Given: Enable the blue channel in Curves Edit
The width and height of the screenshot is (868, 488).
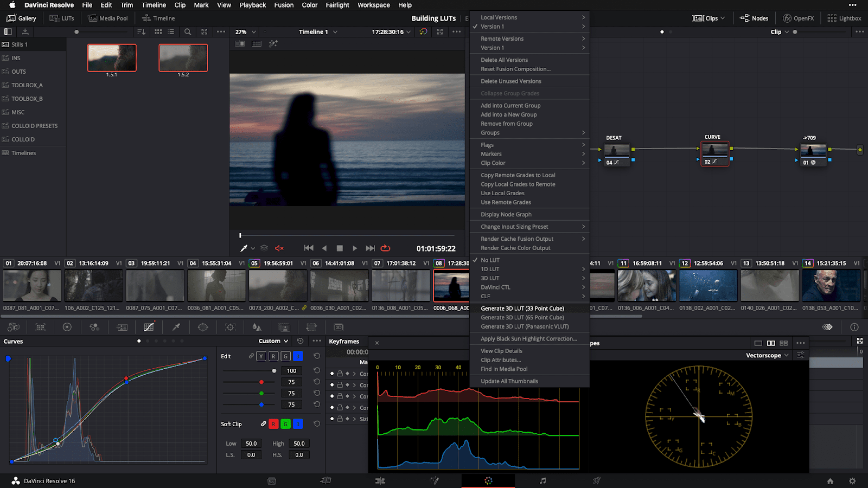Looking at the screenshot, I should click(x=297, y=356).
